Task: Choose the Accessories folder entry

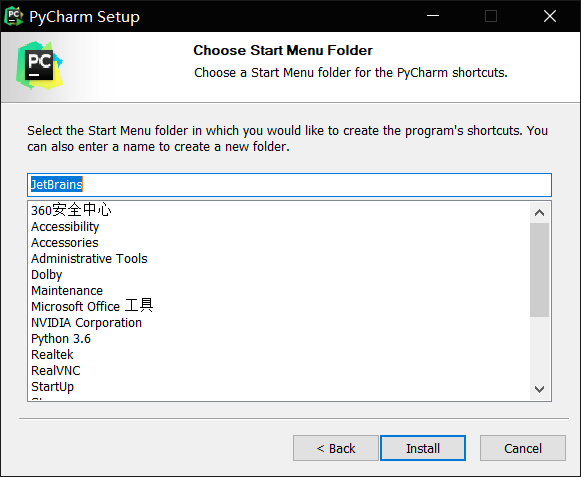Action: tap(64, 242)
